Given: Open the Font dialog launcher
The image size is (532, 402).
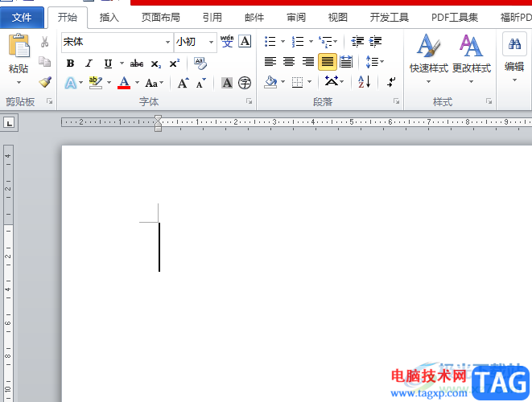Looking at the screenshot, I should click(x=249, y=101).
